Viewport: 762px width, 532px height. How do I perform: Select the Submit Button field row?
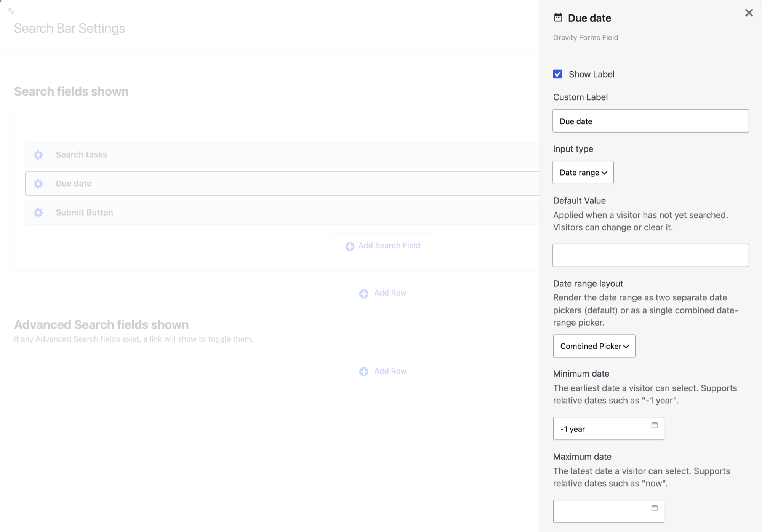[282, 212]
